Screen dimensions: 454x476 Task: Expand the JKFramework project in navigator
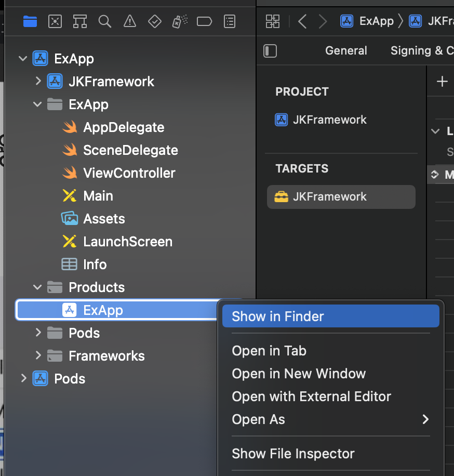[38, 81]
